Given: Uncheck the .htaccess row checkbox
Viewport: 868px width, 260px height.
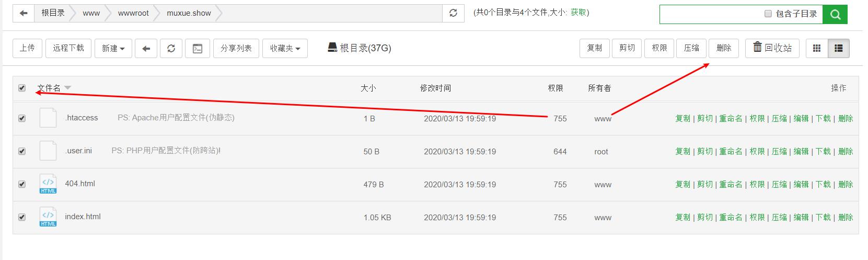Looking at the screenshot, I should click(x=22, y=118).
